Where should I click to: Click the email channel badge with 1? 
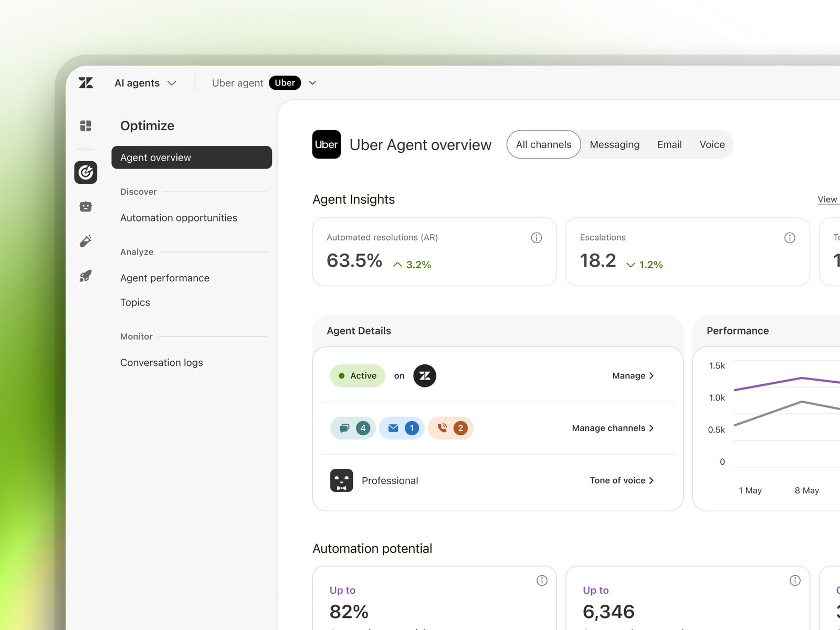click(402, 428)
